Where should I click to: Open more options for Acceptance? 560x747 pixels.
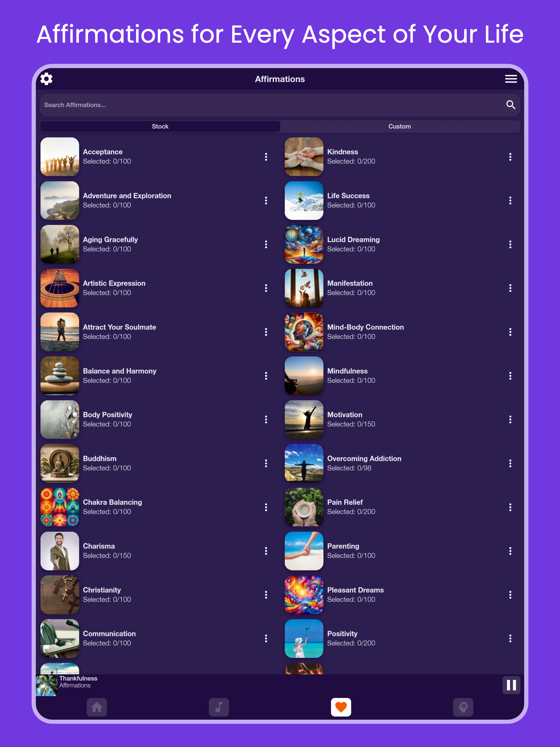tap(266, 157)
